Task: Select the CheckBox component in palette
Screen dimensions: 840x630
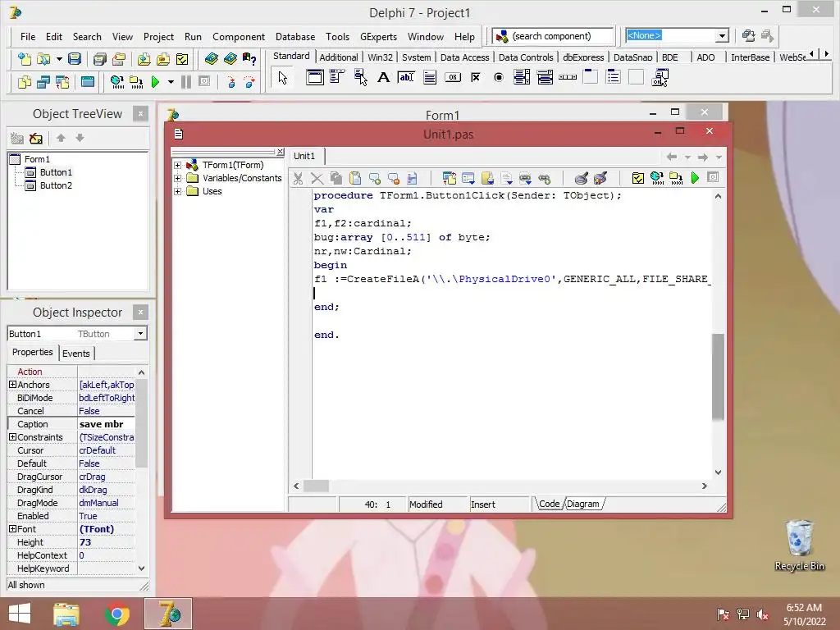Action: tap(476, 78)
